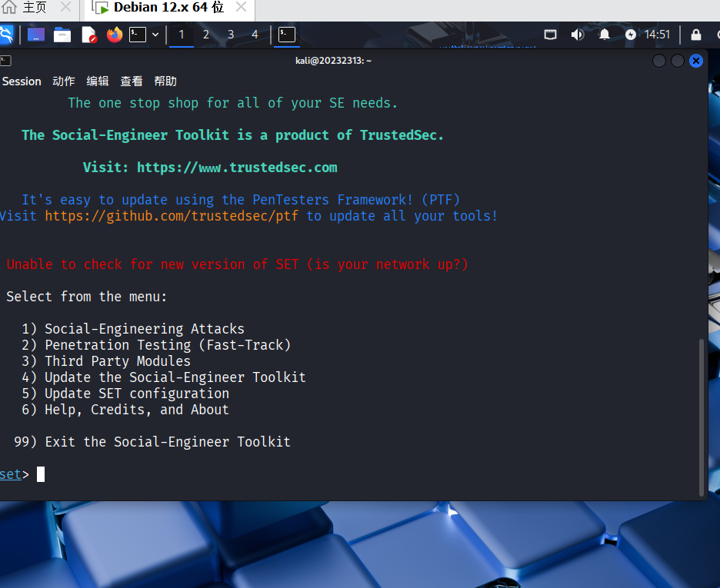The width and height of the screenshot is (720, 588).
Task: Click "6) Help, Credits, and About" line
Action: [125, 410]
